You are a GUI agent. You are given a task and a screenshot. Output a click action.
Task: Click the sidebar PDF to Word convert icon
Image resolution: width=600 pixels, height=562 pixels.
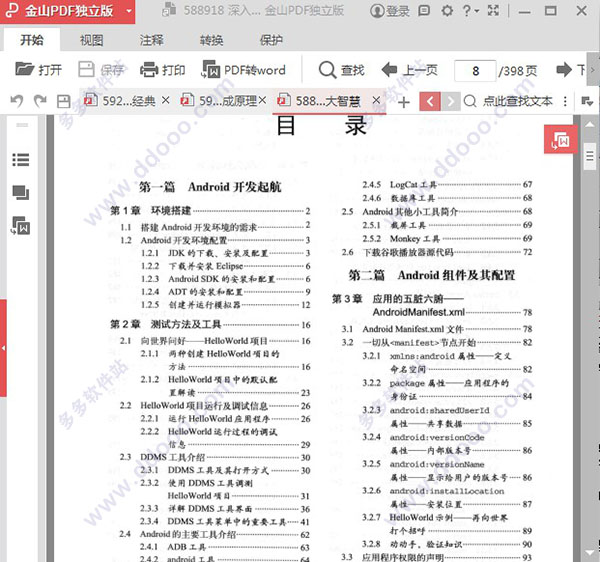(x=21, y=226)
